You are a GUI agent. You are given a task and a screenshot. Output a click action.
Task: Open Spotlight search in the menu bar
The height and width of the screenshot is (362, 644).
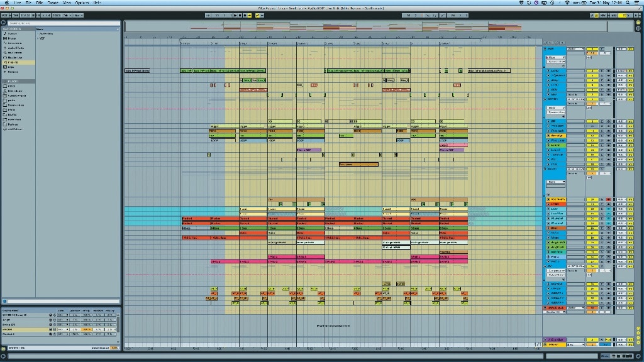click(x=628, y=3)
